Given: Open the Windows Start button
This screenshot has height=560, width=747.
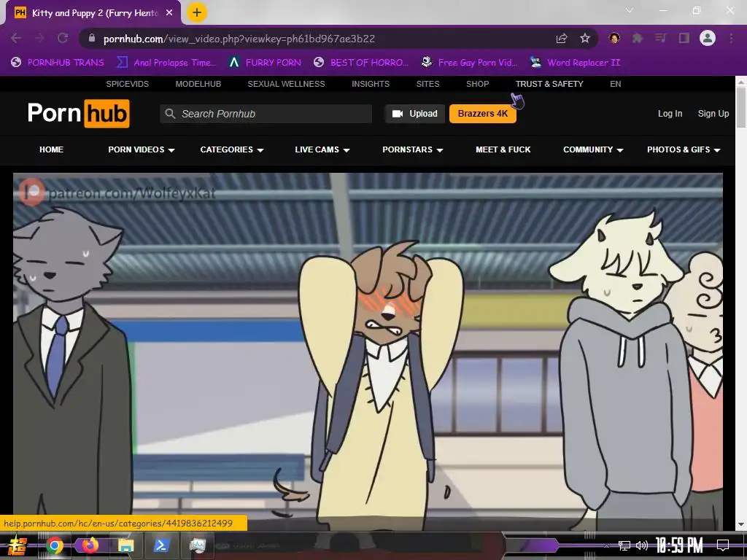Looking at the screenshot, I should click(x=18, y=545).
